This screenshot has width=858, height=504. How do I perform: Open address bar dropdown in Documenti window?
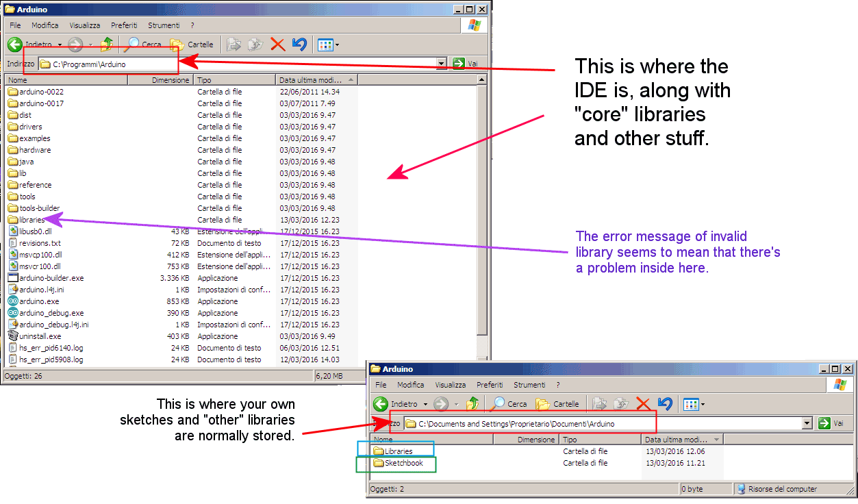[807, 423]
